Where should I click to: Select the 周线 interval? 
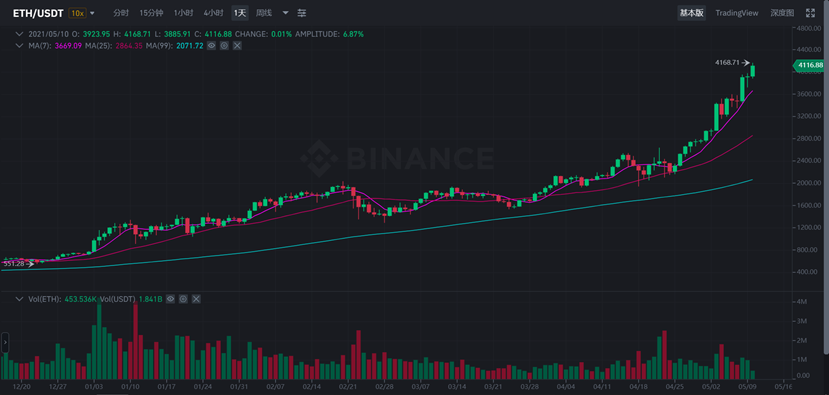[263, 13]
